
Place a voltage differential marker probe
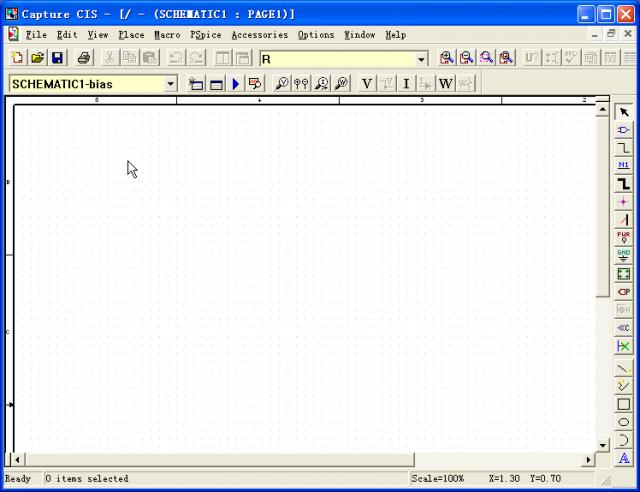pos(302,84)
